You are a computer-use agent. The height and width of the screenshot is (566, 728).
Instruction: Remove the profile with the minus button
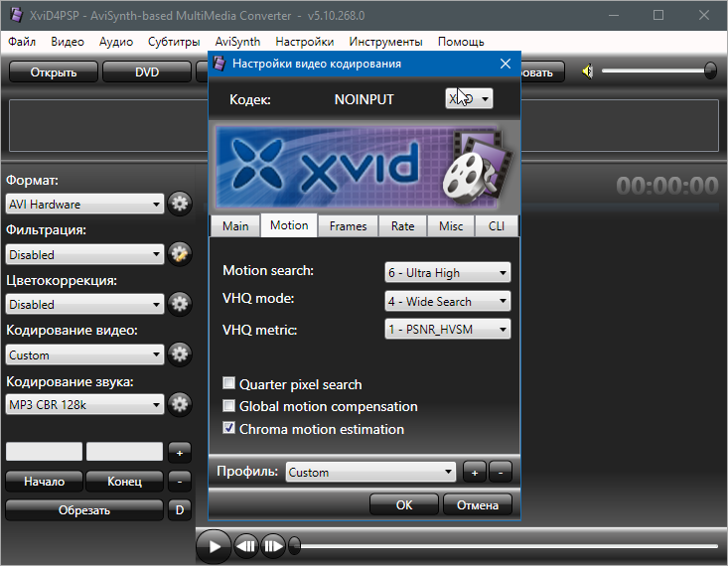tap(501, 473)
